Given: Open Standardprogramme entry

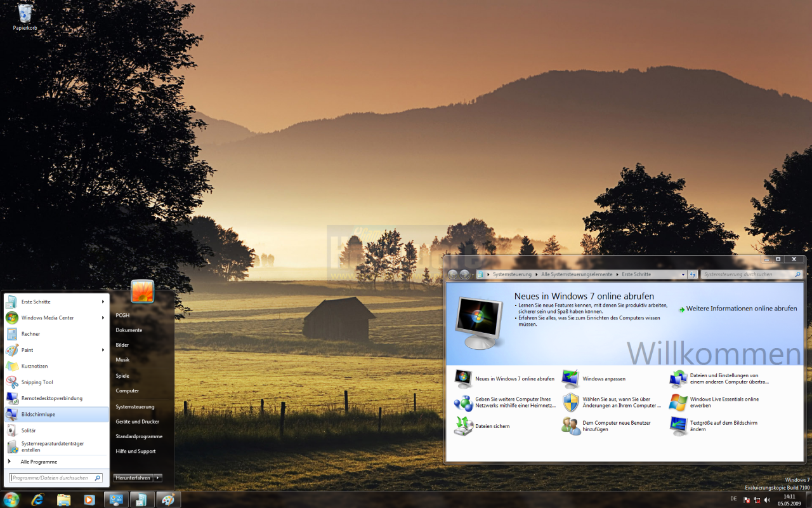Looking at the screenshot, I should point(139,436).
